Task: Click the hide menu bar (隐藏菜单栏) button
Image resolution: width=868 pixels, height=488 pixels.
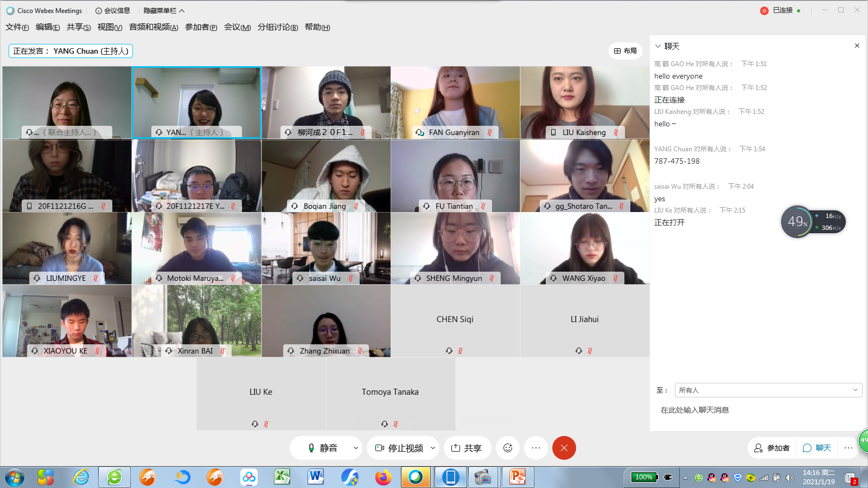Action: 164,11
